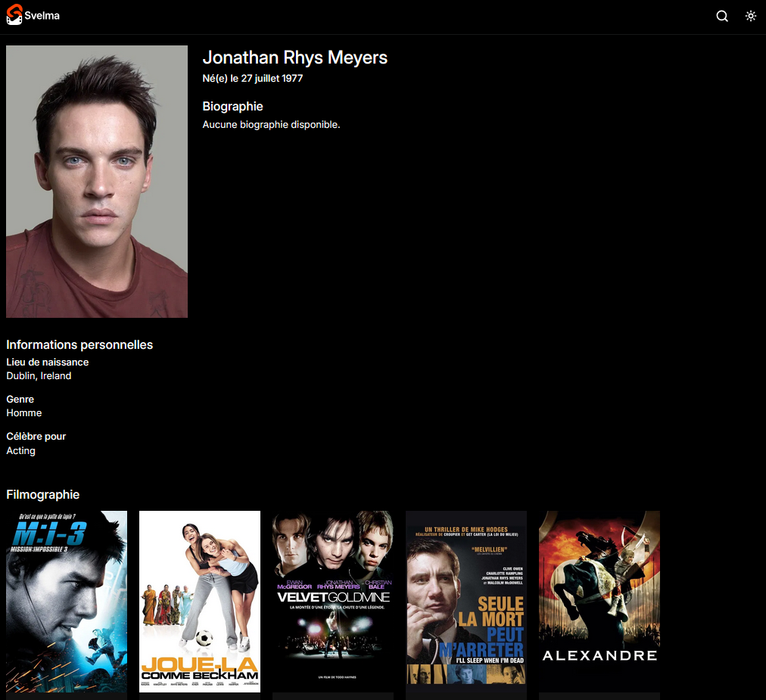Click the caption bar below the Alexandre poster

point(599,695)
